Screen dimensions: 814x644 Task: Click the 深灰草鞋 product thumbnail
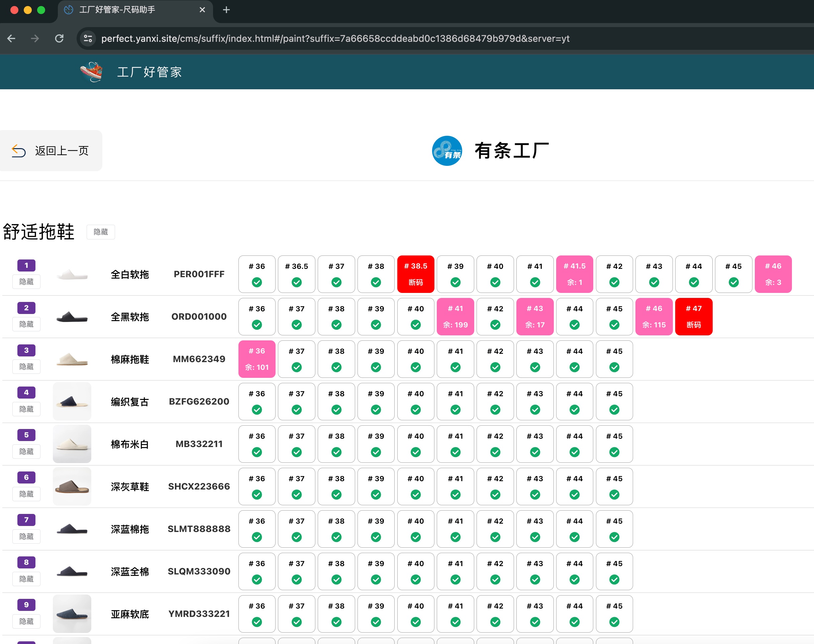click(x=72, y=487)
